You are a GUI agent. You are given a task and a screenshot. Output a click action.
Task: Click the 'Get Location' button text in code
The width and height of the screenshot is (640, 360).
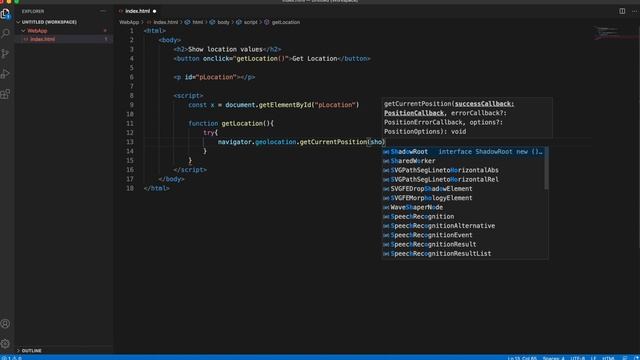point(315,59)
